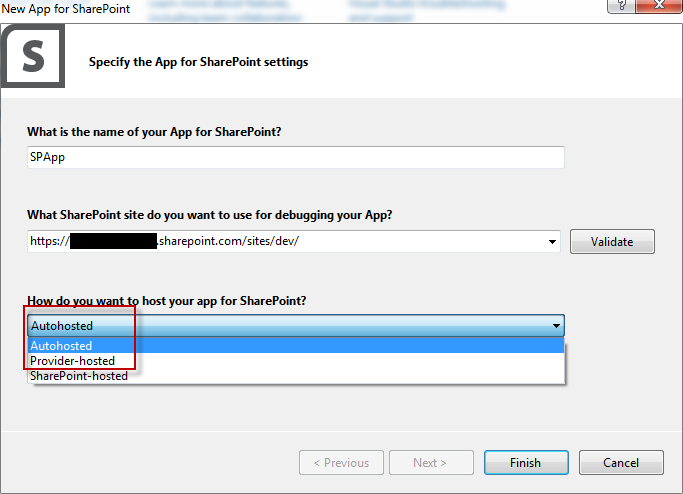Screen dimensions: 683x494
Task: Open the site URL dropdown arrow
Action: [x=552, y=242]
